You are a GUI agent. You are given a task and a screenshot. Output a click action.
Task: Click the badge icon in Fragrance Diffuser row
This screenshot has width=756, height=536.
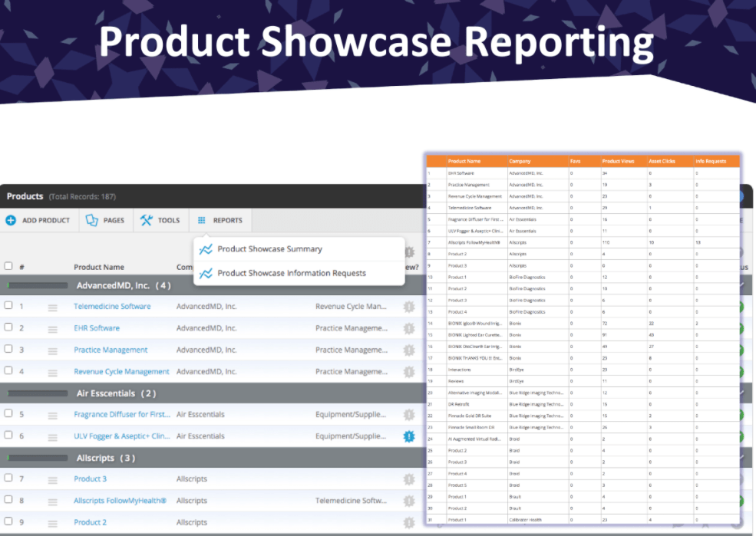409,415
